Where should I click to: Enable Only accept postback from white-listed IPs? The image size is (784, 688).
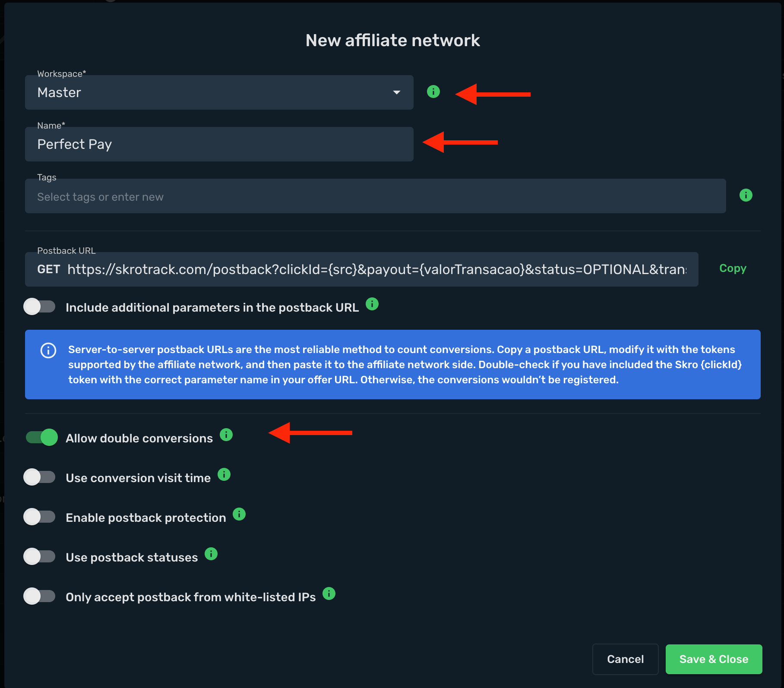pos(40,596)
